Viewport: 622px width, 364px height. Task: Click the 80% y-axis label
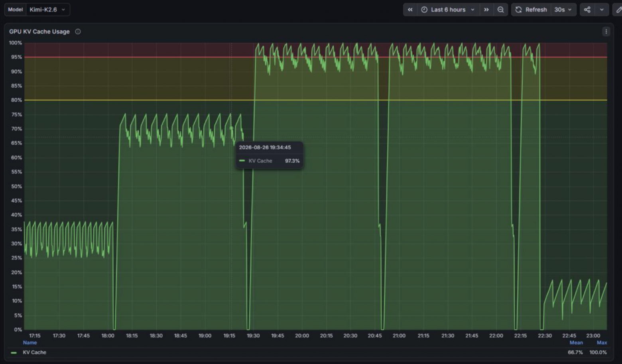(x=16, y=100)
